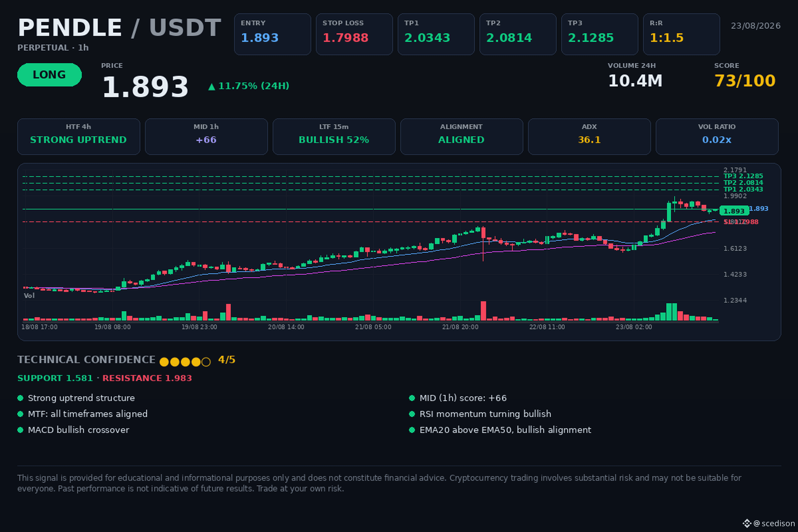Screen dimensions: 798x532
Task: Click the 18/08 17:00 time axis label
Action: pos(39,327)
